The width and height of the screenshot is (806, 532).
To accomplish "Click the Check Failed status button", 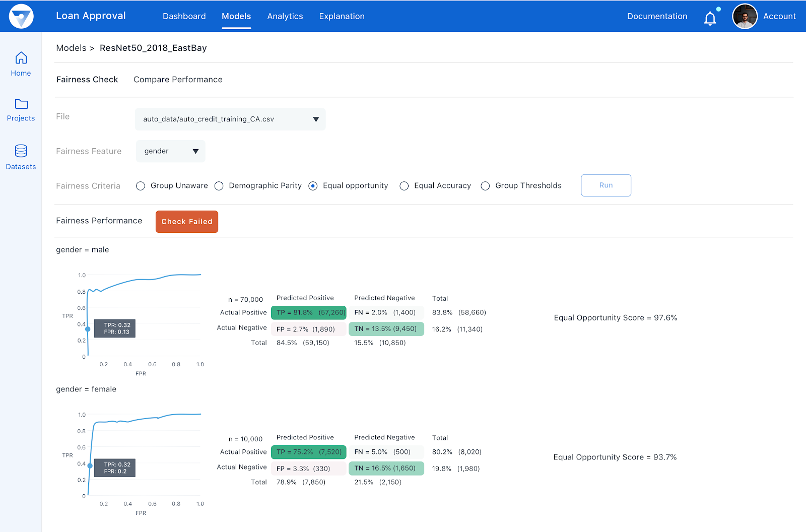I will tap(187, 222).
